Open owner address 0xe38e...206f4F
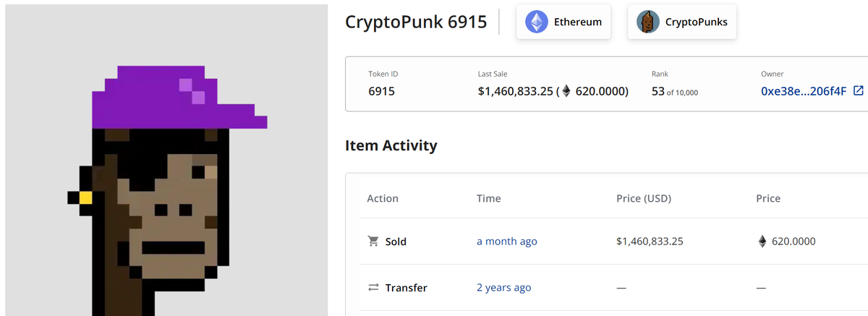The image size is (868, 316). pos(804,91)
